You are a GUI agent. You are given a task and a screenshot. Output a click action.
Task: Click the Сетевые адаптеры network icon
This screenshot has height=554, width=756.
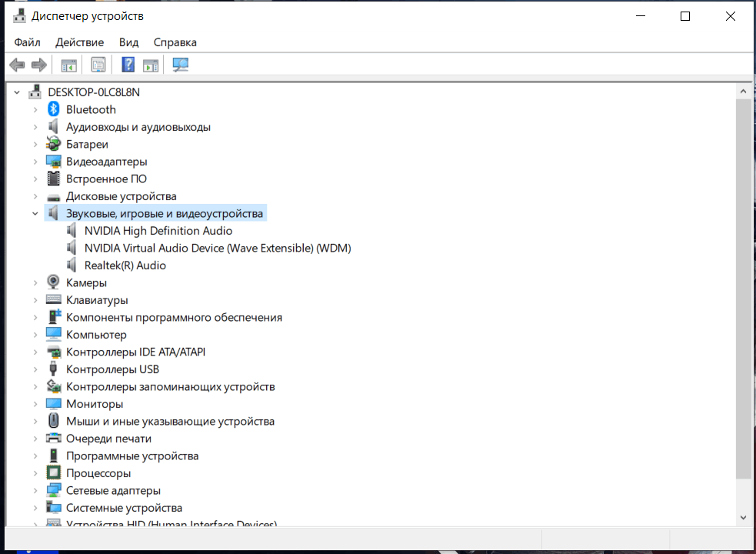click(54, 490)
